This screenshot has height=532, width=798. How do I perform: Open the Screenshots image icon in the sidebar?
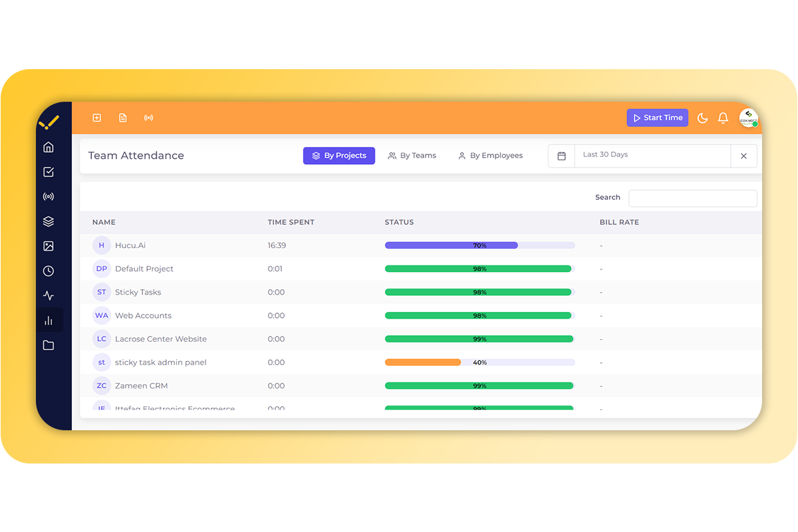tap(48, 245)
